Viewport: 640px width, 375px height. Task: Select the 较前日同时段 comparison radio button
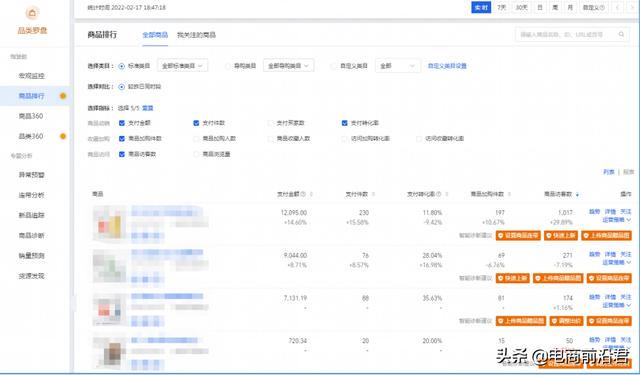pos(121,87)
